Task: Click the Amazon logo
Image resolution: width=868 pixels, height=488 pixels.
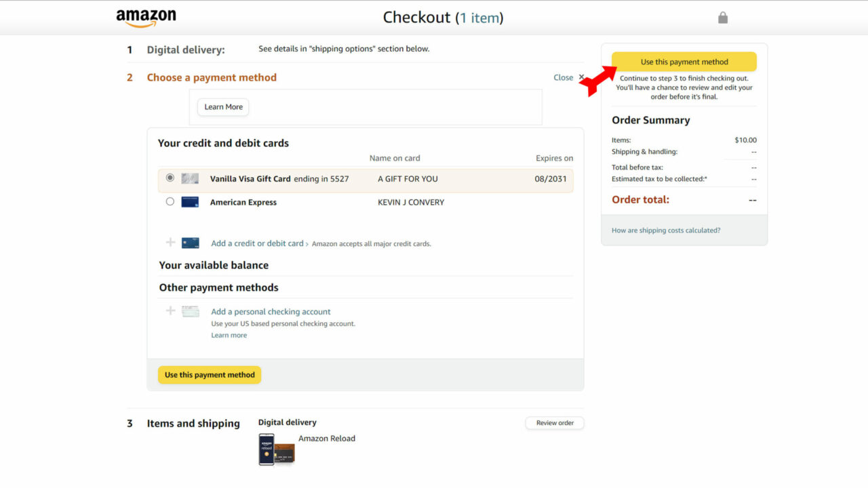Action: pyautogui.click(x=144, y=17)
